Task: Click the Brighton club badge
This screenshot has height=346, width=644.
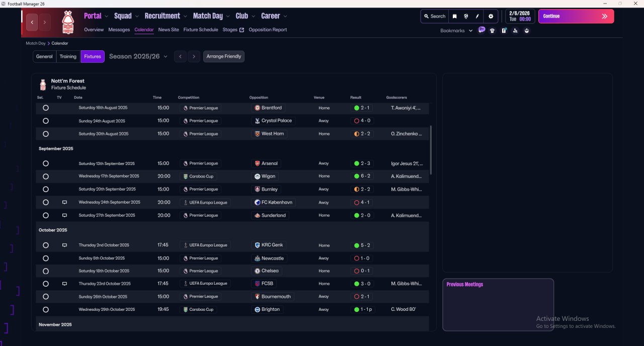Action: pyautogui.click(x=257, y=309)
